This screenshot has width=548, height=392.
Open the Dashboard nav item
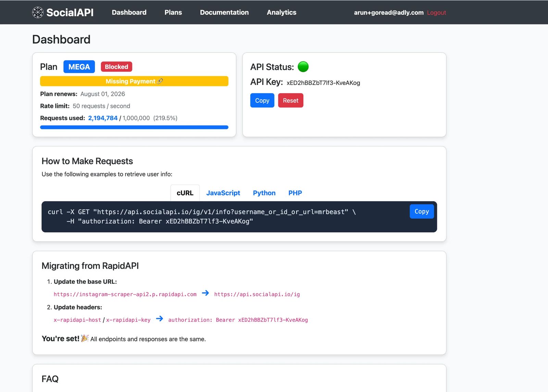[129, 12]
